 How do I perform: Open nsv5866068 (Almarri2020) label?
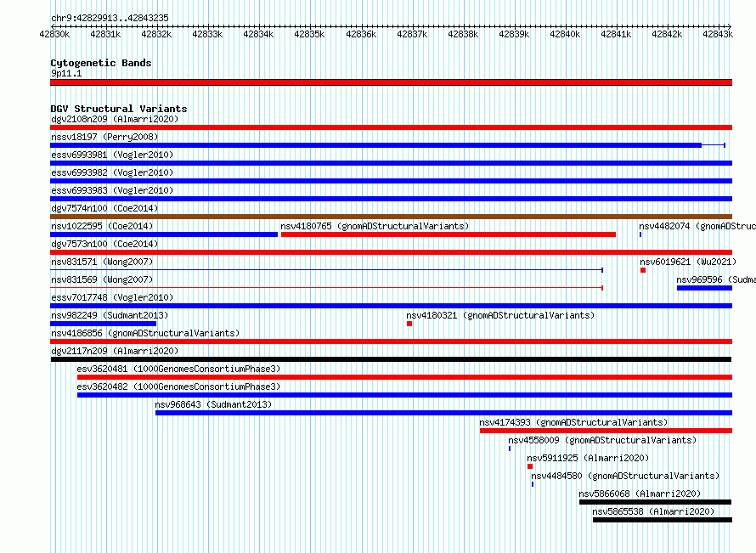click(x=640, y=494)
